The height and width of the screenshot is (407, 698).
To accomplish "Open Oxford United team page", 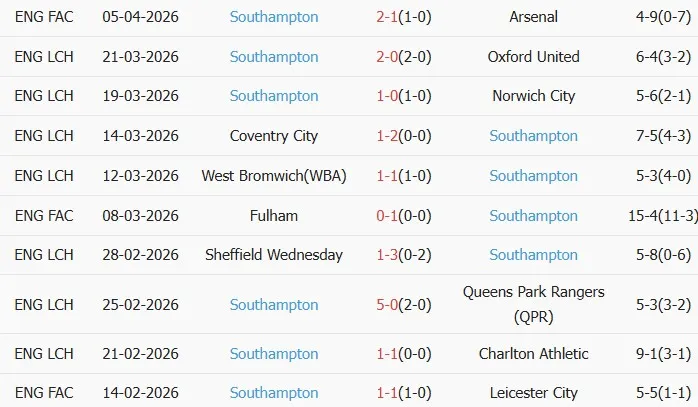I will click(533, 57).
